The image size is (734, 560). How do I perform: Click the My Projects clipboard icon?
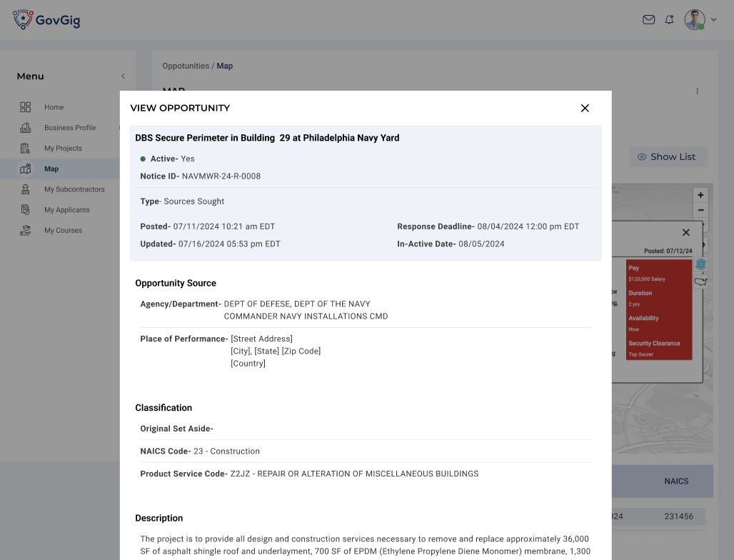[x=26, y=149]
